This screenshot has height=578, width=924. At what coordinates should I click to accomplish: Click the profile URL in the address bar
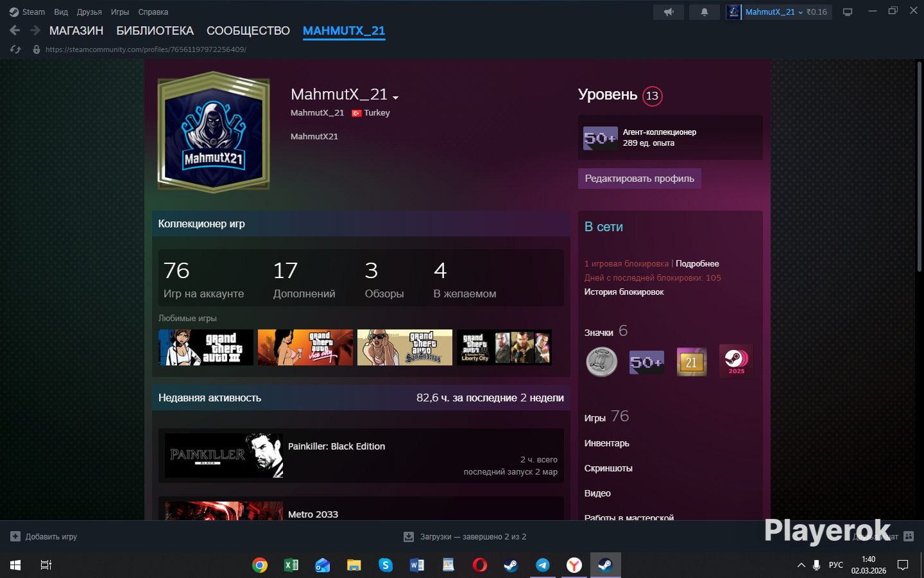click(146, 49)
